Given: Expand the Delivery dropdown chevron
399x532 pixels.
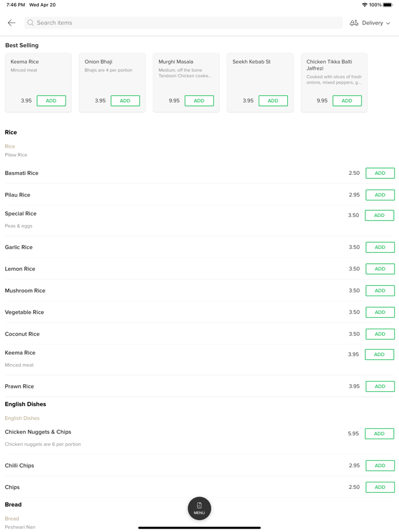Looking at the screenshot, I should click(x=388, y=23).
